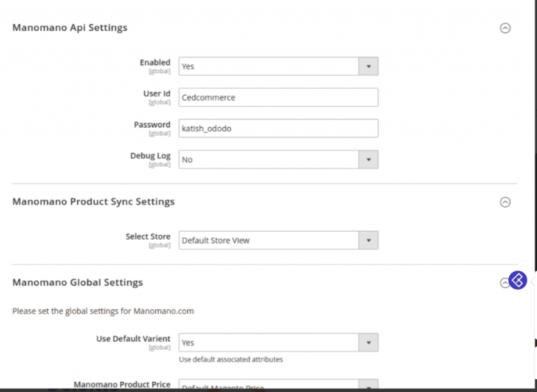The width and height of the screenshot is (537, 392).
Task: Click the Manomano Product Sync Settings heading
Action: [93, 201]
